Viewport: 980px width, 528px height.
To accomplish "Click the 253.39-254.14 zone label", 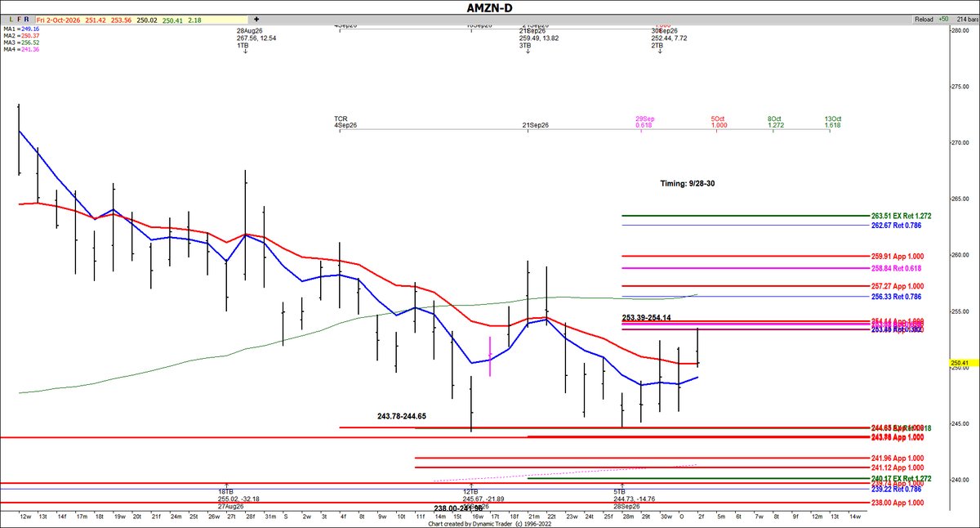I will click(646, 317).
